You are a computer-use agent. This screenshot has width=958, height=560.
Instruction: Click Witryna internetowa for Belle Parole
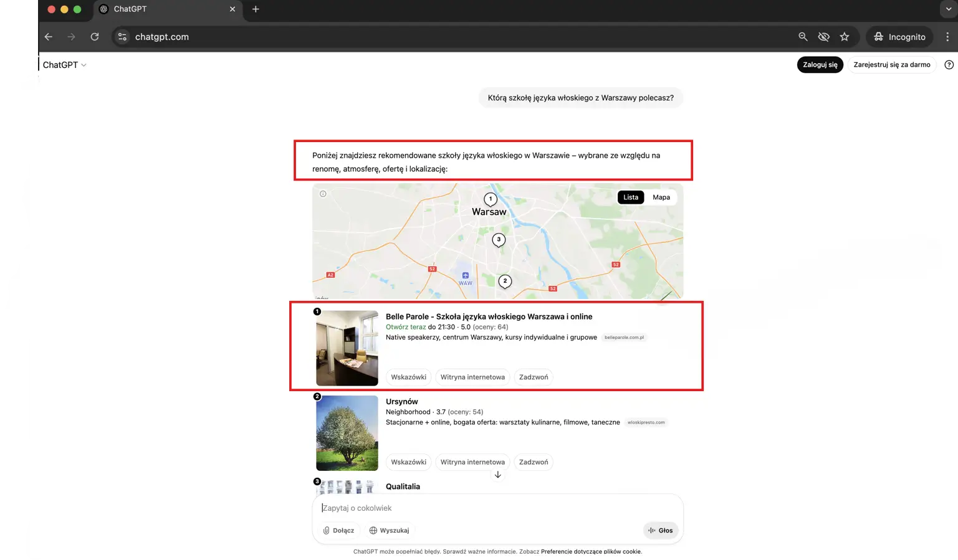coord(472,377)
